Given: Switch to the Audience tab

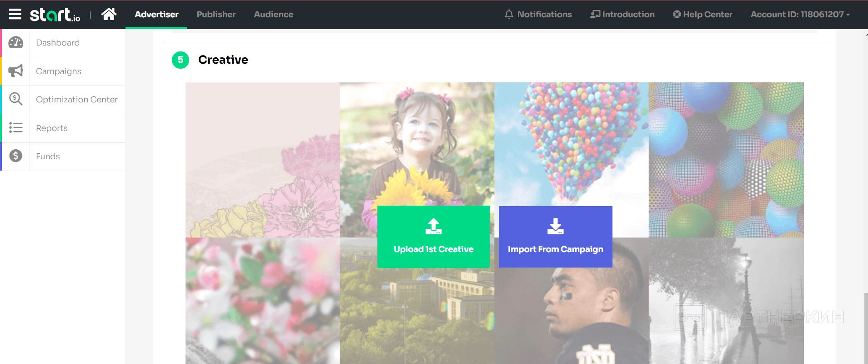Looking at the screenshot, I should tap(274, 15).
